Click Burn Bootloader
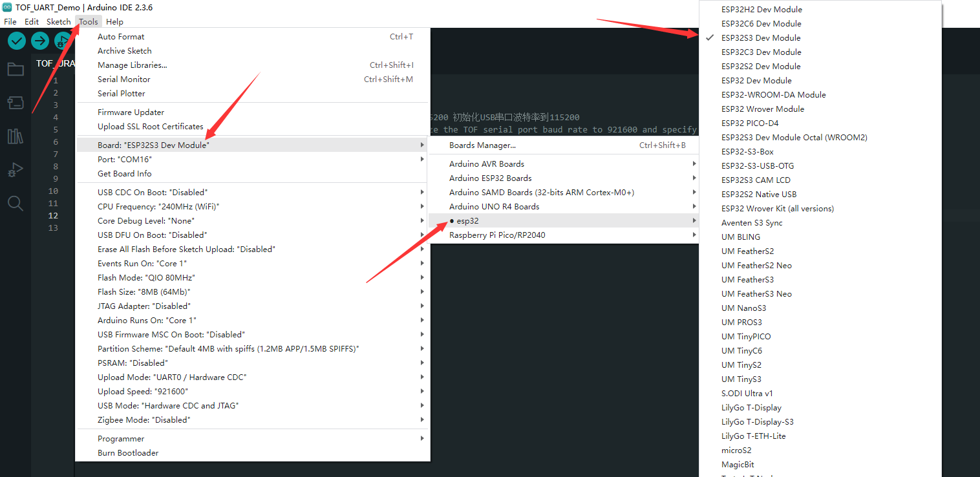980x477 pixels. (128, 453)
